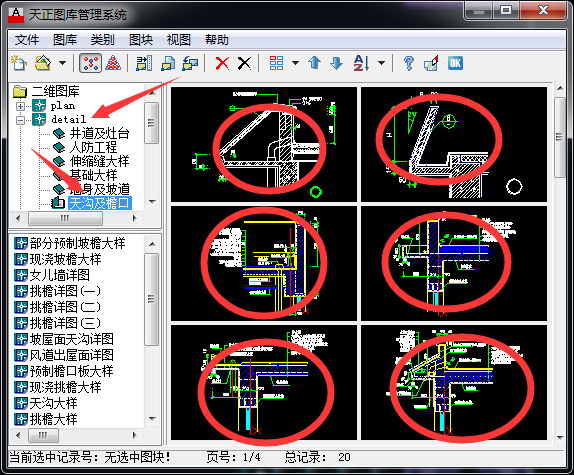
Task: Click the middle-right preview thumbnail
Action: pos(454,263)
